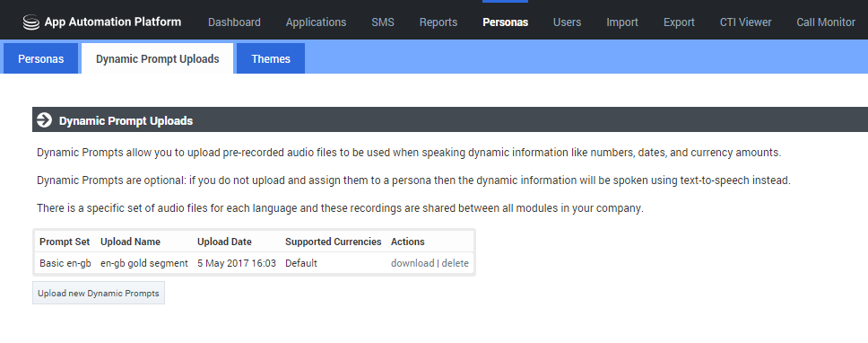Click the 5 May 2017 16:03 date cell
Image resolution: width=868 pixels, height=343 pixels.
pos(237,263)
